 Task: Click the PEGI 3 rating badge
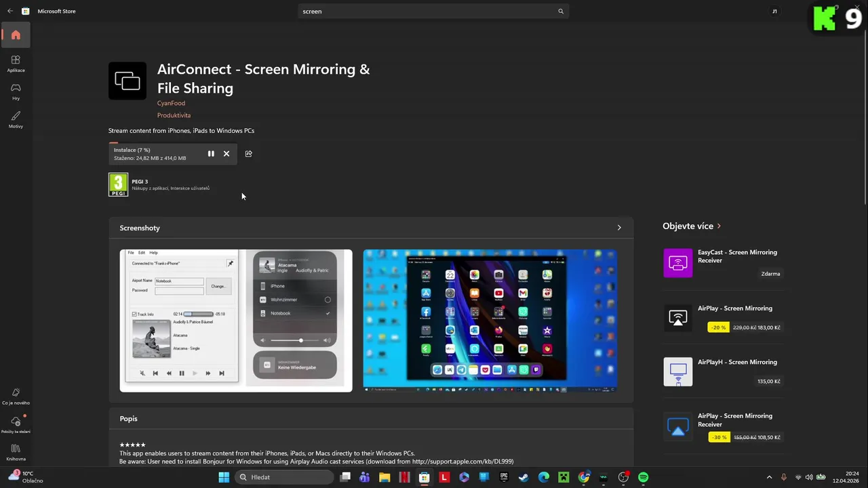click(118, 185)
